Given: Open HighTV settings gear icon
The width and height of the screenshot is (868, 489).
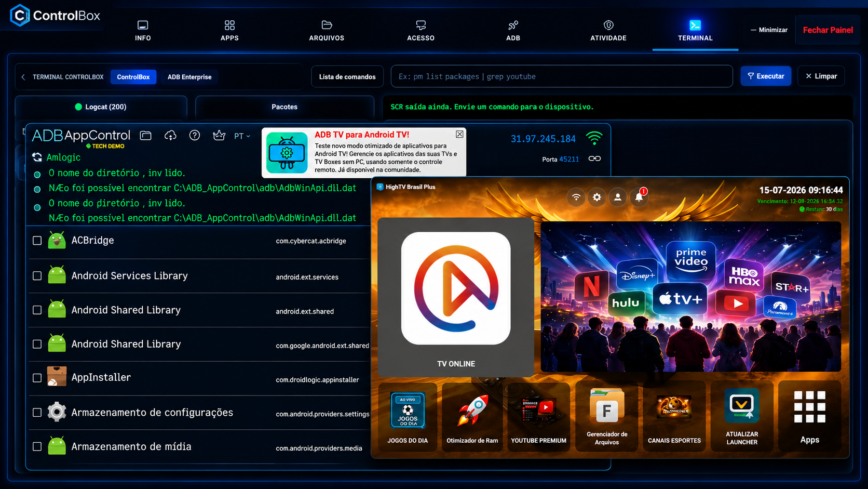Looking at the screenshot, I should (x=597, y=197).
